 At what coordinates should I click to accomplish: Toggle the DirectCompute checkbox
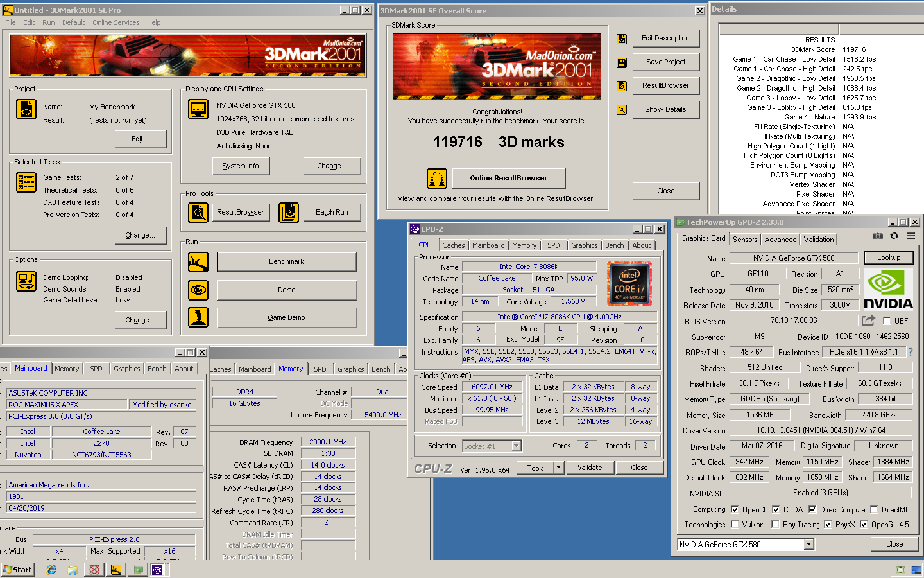(812, 509)
